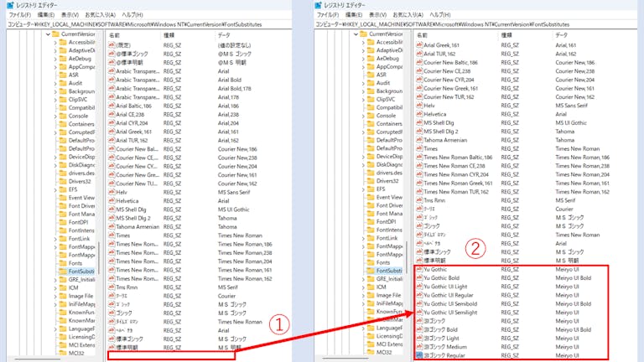Expand Backgroun key in right window tree
The width and height of the screenshot is (644, 362).
(363, 91)
